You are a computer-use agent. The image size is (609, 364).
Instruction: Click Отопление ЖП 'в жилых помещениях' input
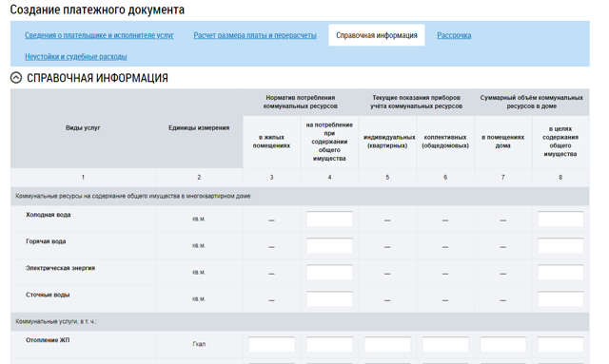[271, 344]
